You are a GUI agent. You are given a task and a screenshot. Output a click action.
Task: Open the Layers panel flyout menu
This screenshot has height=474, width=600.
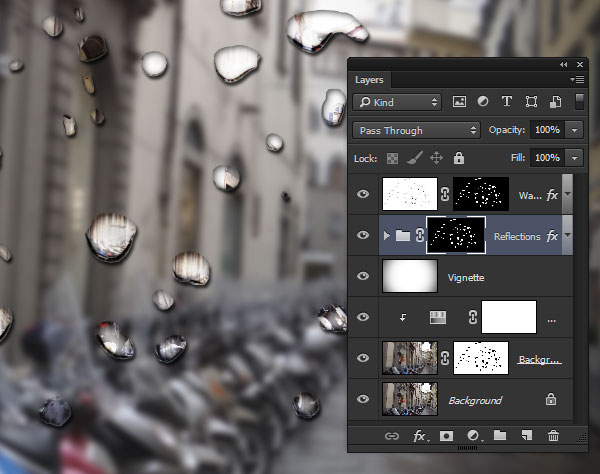pos(576,79)
